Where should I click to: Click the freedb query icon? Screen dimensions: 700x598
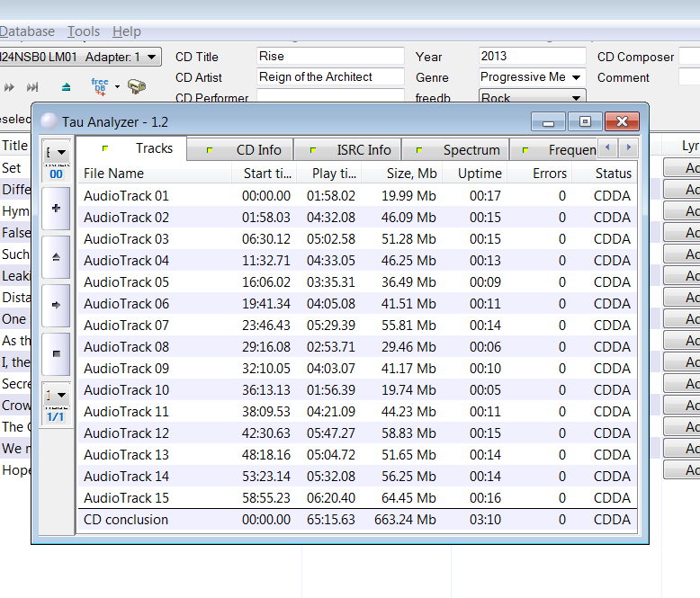click(x=100, y=86)
